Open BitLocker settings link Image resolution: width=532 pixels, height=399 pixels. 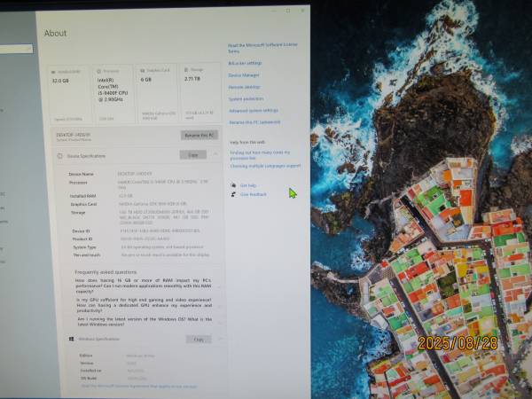coord(245,63)
